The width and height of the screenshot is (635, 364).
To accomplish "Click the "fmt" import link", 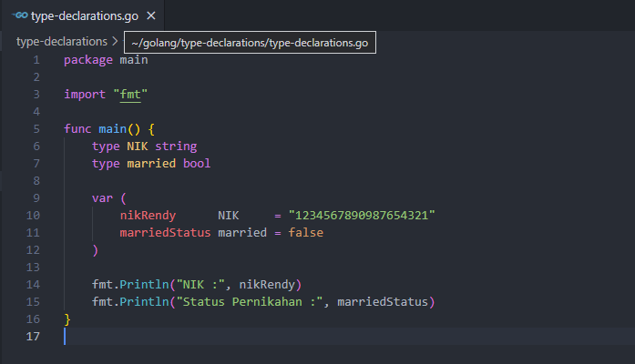I will (x=130, y=95).
